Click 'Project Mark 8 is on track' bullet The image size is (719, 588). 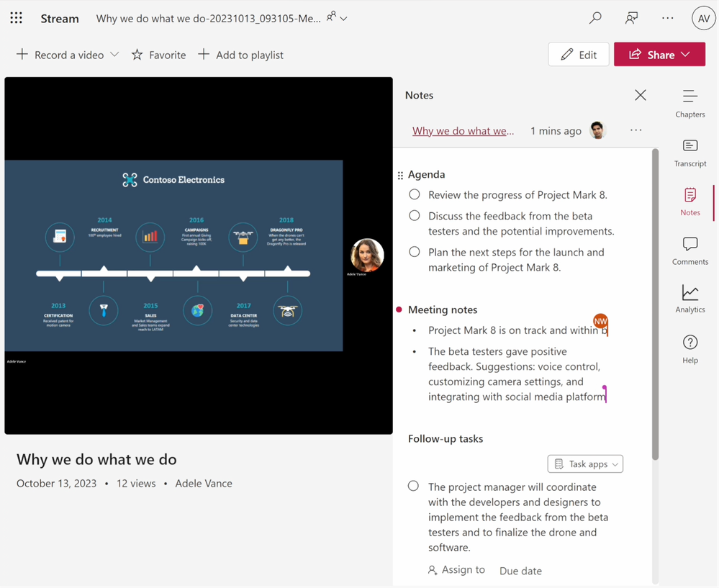[x=517, y=330]
